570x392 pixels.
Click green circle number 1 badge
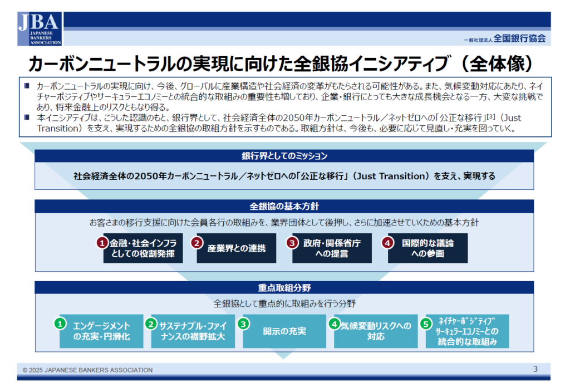pos(60,324)
